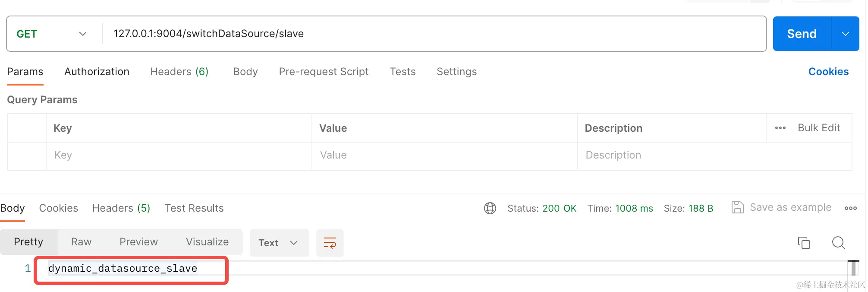Image resolution: width=868 pixels, height=292 pixels.
Task: Open the Pre-request Script tab
Action: pyautogui.click(x=324, y=72)
